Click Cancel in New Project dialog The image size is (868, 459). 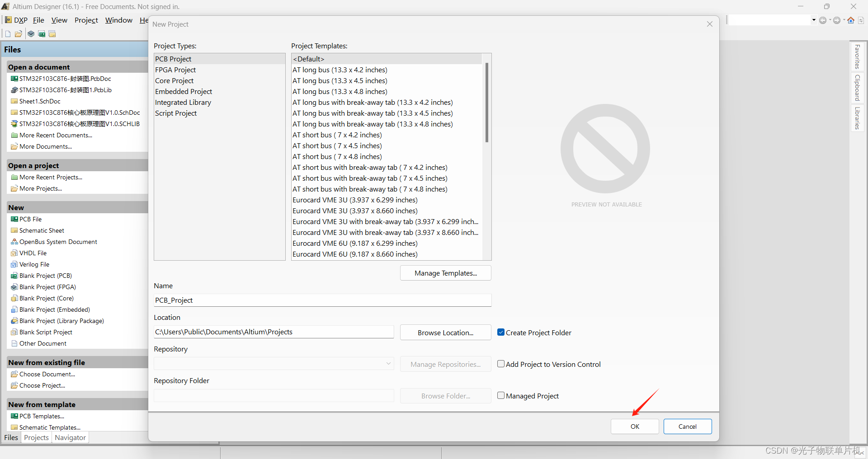click(688, 426)
